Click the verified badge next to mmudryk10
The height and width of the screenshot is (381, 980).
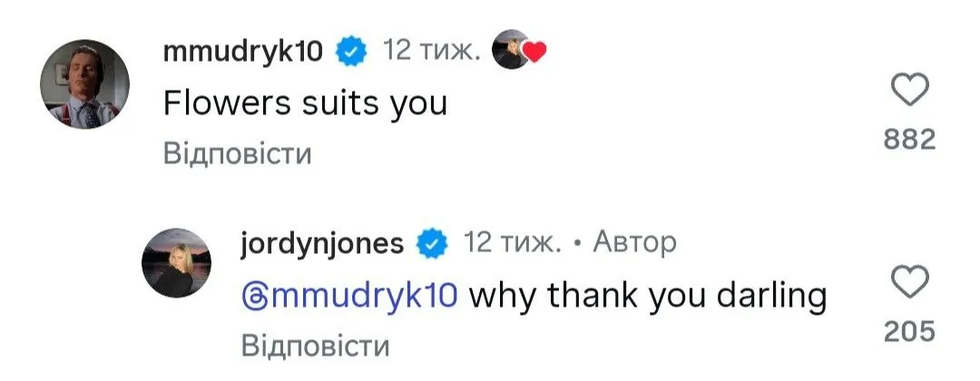tap(352, 52)
